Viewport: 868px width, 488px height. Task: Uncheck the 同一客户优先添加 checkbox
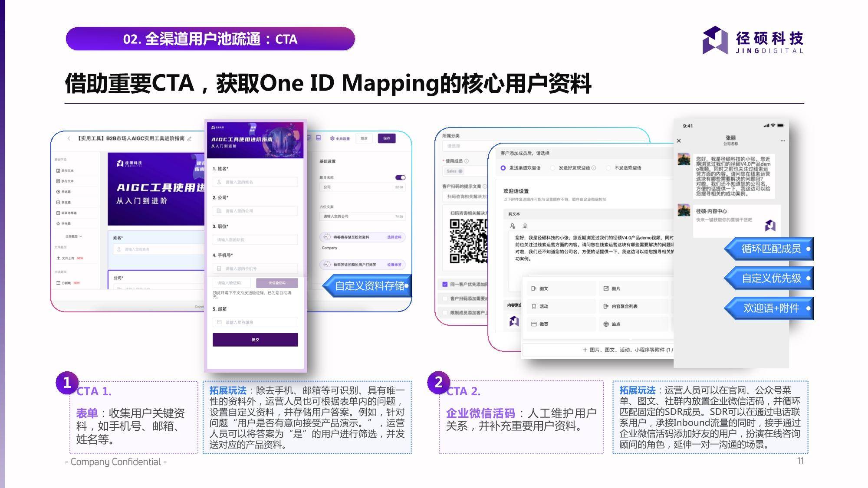(x=445, y=284)
